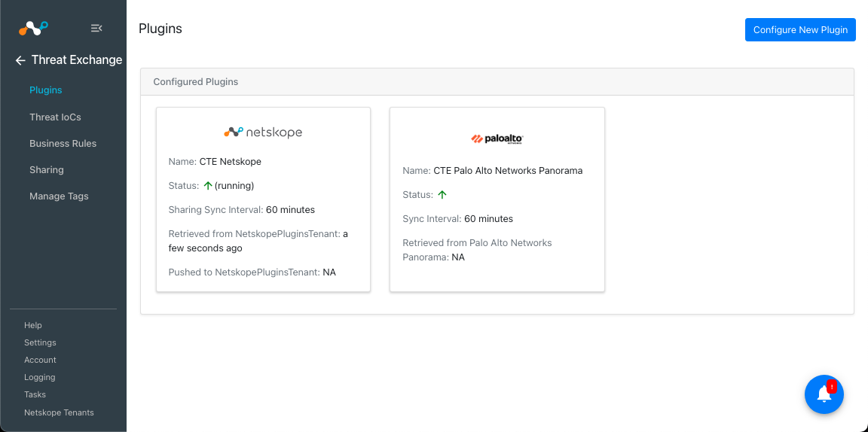Collapse the sidebar with the menu icon
Viewport: 868px width, 432px height.
pos(96,28)
